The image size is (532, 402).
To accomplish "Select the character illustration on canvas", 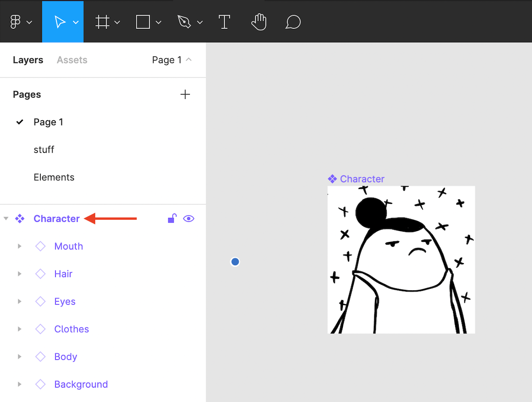I will [x=401, y=260].
